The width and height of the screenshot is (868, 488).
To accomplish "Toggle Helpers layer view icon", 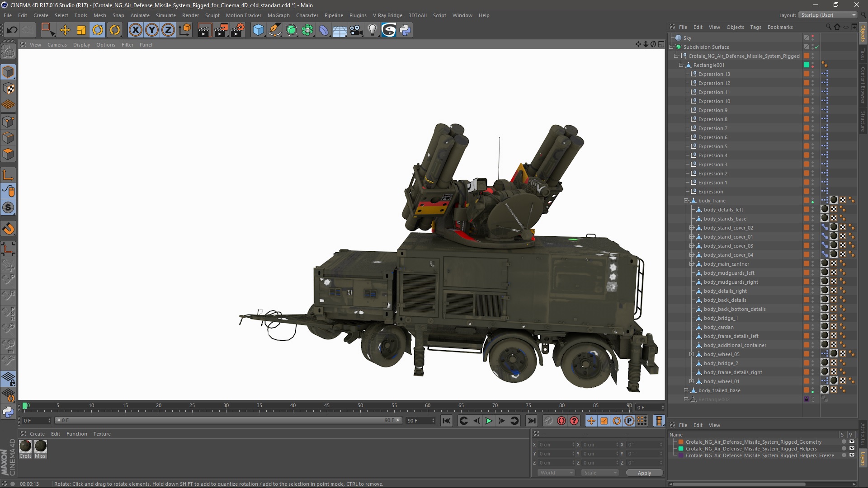I will [x=852, y=449].
